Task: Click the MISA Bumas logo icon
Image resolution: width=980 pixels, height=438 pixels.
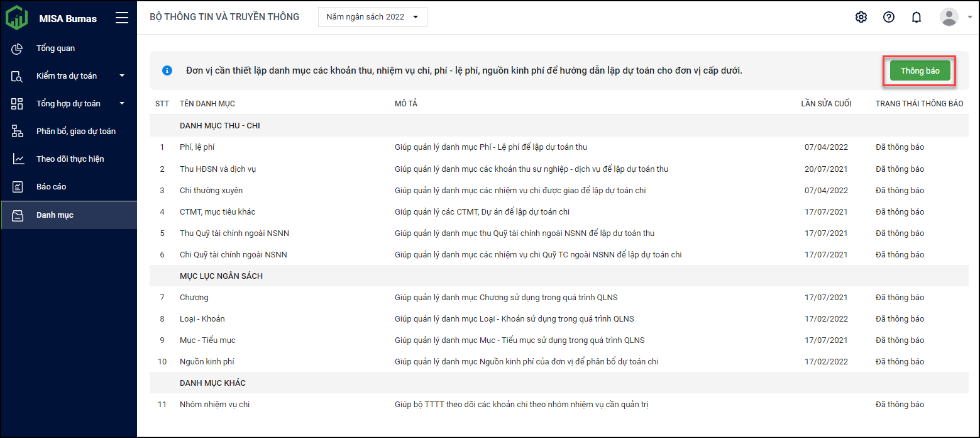Action: (x=16, y=18)
